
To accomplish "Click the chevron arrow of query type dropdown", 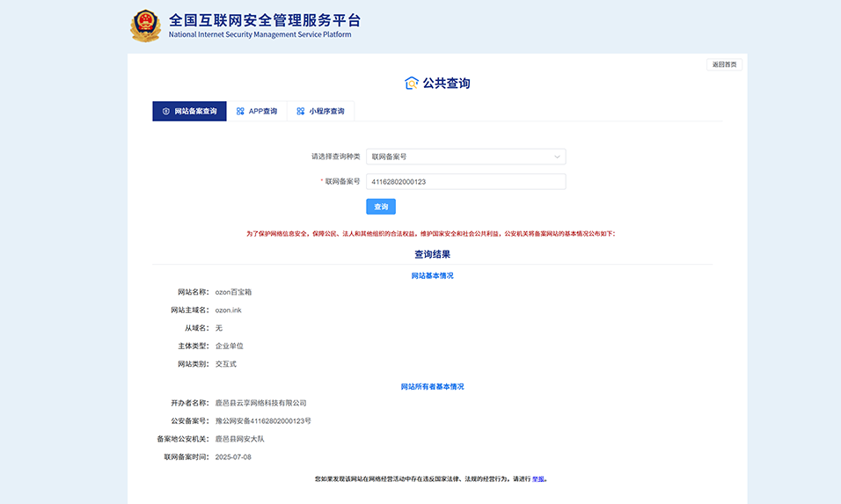I will 557,157.
